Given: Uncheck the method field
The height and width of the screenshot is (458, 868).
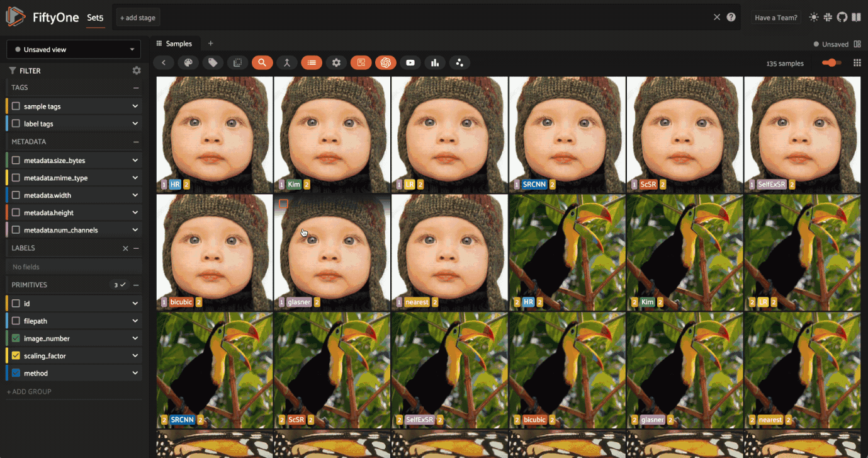Looking at the screenshot, I should pyautogui.click(x=16, y=373).
